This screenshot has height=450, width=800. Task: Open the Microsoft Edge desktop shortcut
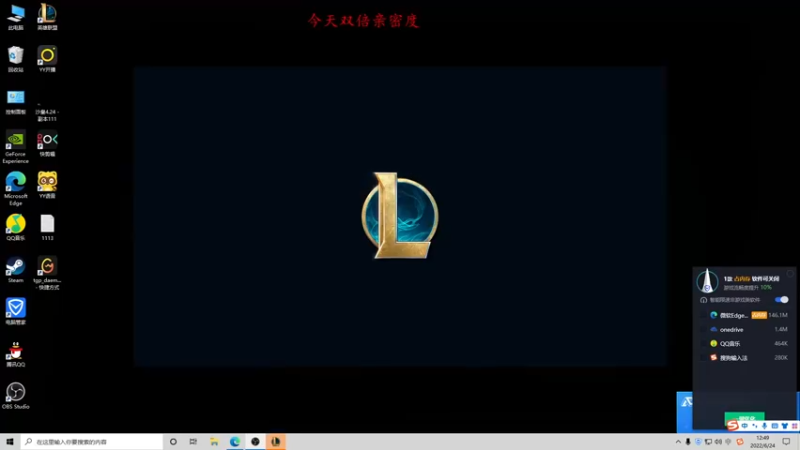[16, 189]
